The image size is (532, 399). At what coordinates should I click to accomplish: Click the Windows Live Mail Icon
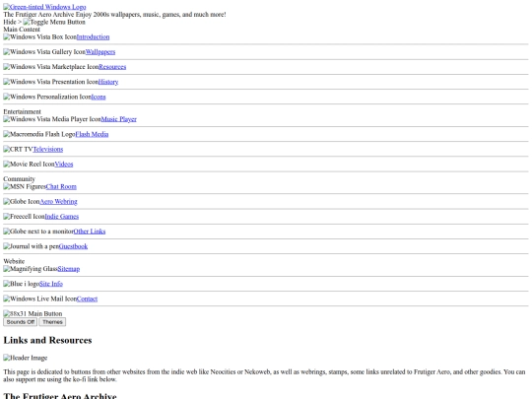pos(40,299)
